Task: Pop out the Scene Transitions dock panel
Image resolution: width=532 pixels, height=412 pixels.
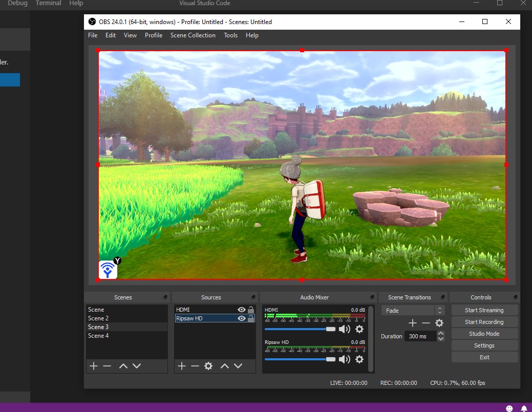Action: pos(443,297)
